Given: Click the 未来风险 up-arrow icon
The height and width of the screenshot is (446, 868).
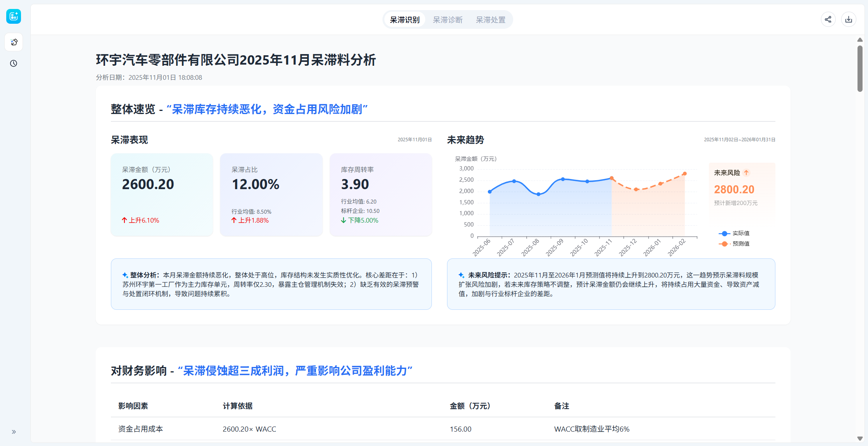Looking at the screenshot, I should tap(746, 173).
